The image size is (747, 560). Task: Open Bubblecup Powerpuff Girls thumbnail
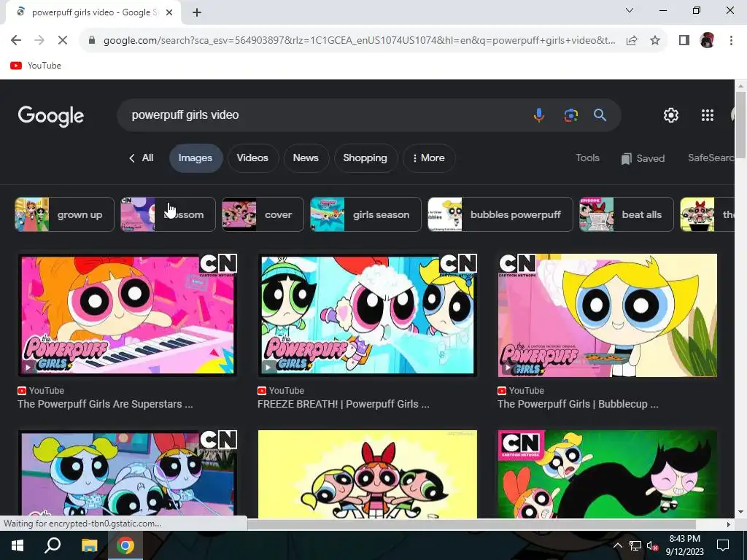tap(608, 315)
